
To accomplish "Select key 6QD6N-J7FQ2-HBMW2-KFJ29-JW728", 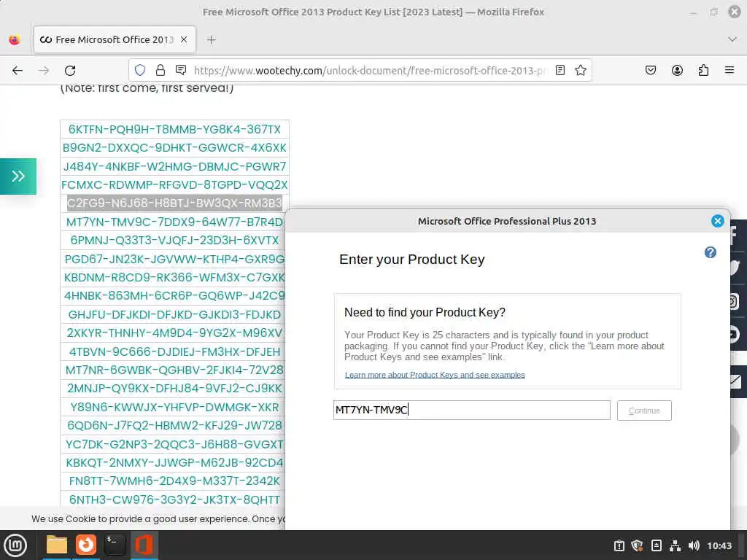I will click(174, 426).
